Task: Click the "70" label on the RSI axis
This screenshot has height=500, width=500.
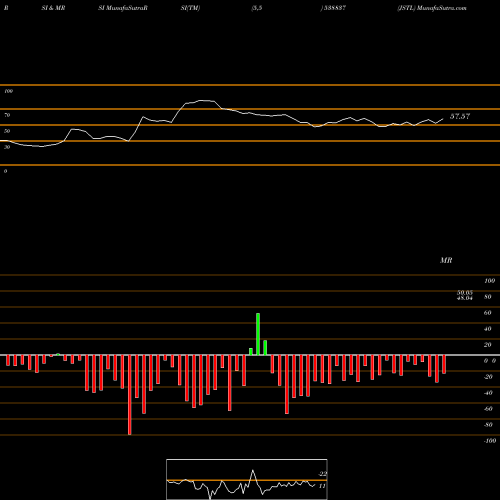Action: [x=7, y=115]
